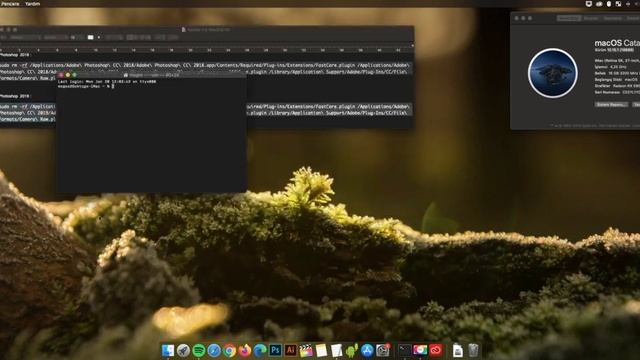Click the TextEdit ruler bar
This screenshot has height=360, width=640.
(207, 49)
